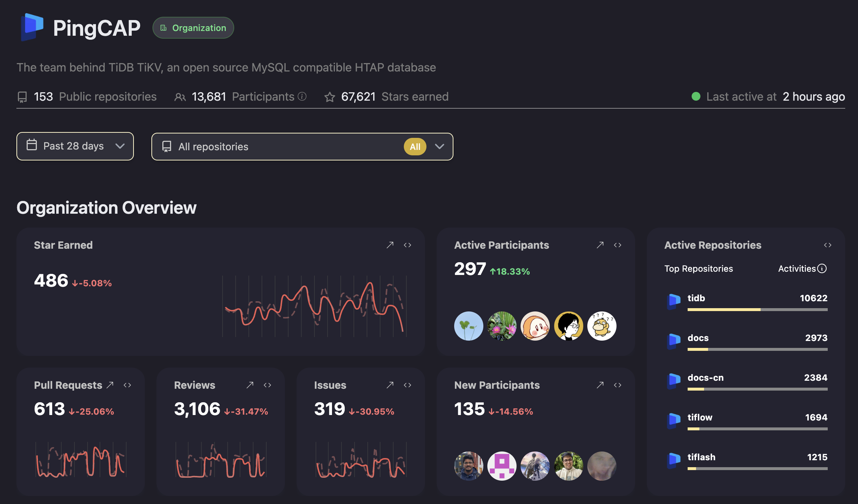
Task: Click the tiflash repository logo icon
Action: pos(674,460)
